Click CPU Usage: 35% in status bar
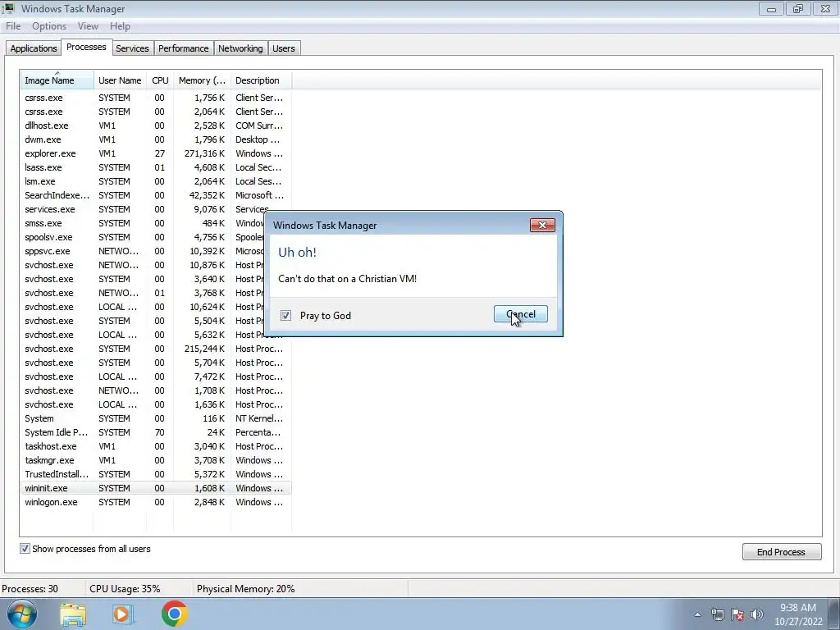The height and width of the screenshot is (630, 840). tap(125, 589)
